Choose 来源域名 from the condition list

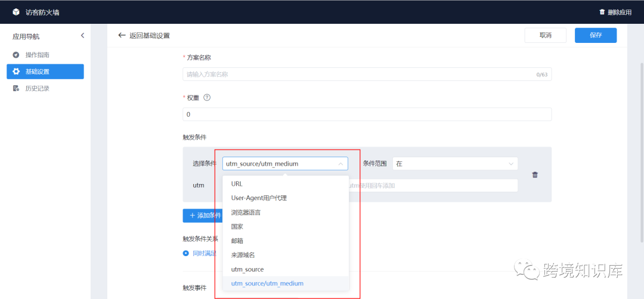(x=286, y=255)
